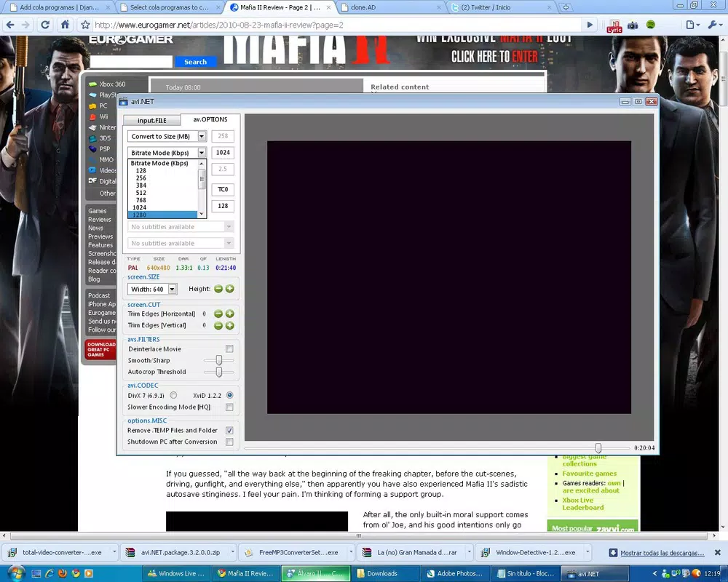The width and height of the screenshot is (728, 582).
Task: Click the camera extension icon in browser toolbar
Action: [633, 25]
